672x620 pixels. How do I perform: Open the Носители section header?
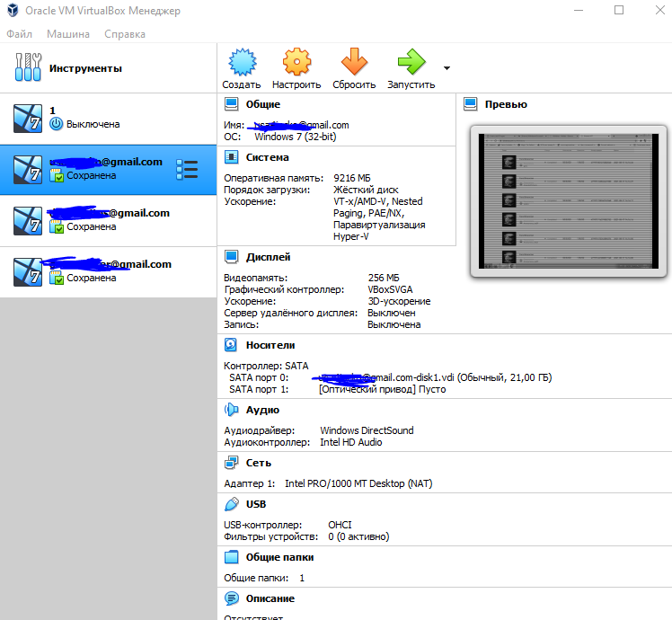(270, 345)
